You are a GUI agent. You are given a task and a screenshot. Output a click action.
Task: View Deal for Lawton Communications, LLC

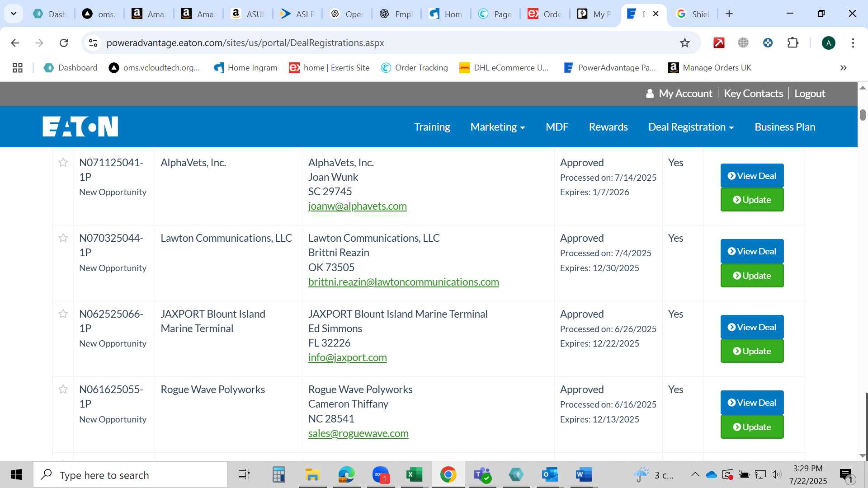pos(752,251)
